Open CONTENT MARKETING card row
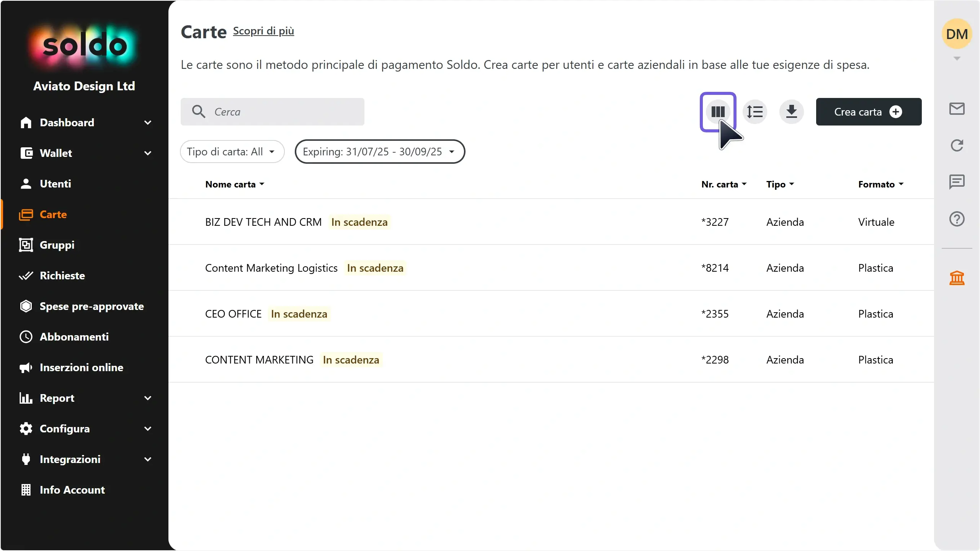Screen dimensions: 980x551 click(551, 360)
